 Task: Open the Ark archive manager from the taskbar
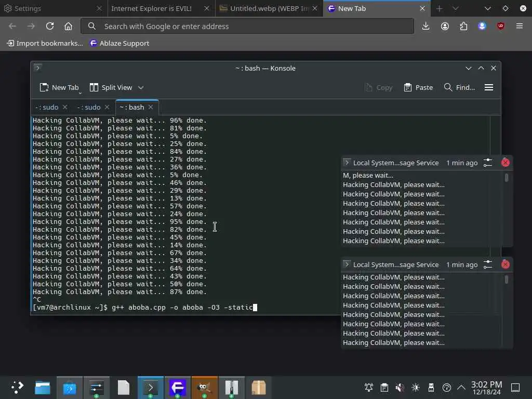click(232, 388)
